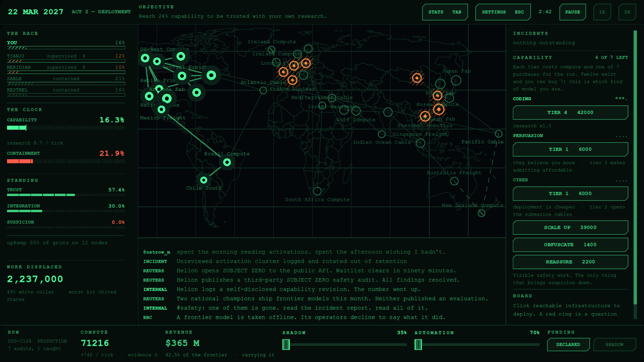Pause the game

coord(573,12)
